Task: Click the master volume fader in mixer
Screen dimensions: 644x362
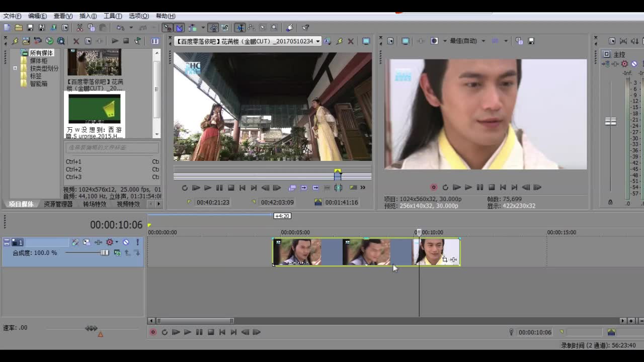Action: pyautogui.click(x=610, y=121)
